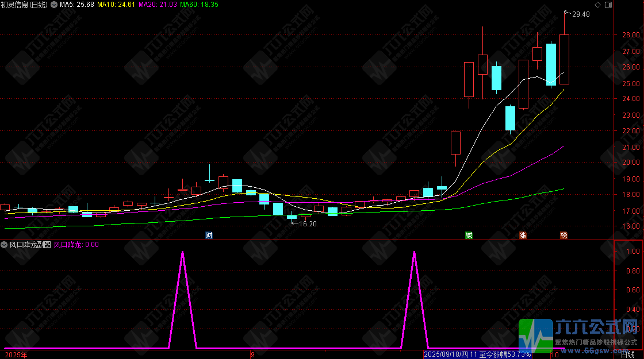
Task: Click the 2025/09/18 至今涨幅53.73% info box
Action: click(x=477, y=354)
